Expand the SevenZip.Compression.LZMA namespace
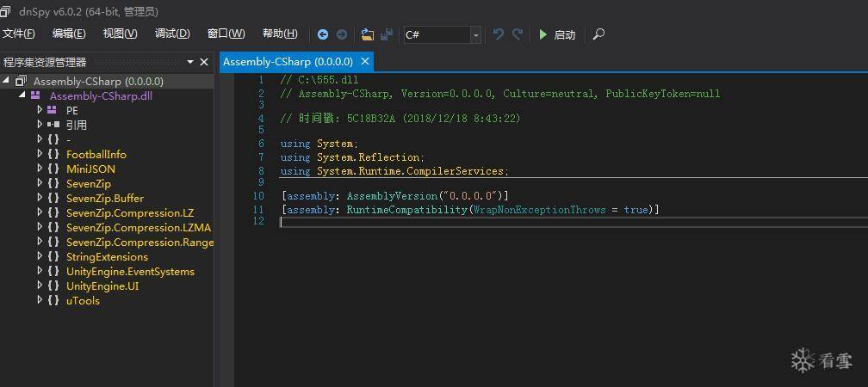Image resolution: width=868 pixels, height=387 pixels. tap(40, 227)
